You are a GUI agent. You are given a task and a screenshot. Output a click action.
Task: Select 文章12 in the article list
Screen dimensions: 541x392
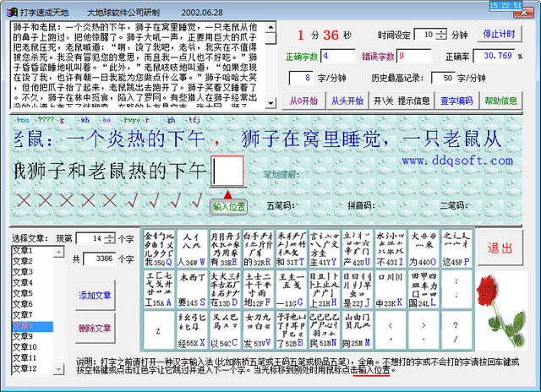pos(32,368)
